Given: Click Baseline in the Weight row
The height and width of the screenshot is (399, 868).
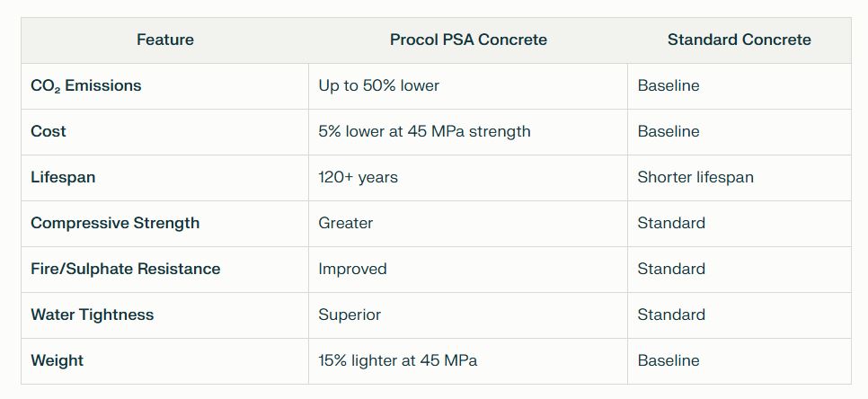Looking at the screenshot, I should pyautogui.click(x=669, y=360).
